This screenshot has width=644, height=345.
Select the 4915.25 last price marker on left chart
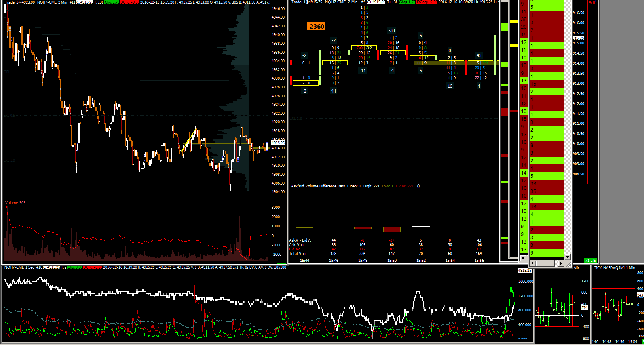pos(278,143)
